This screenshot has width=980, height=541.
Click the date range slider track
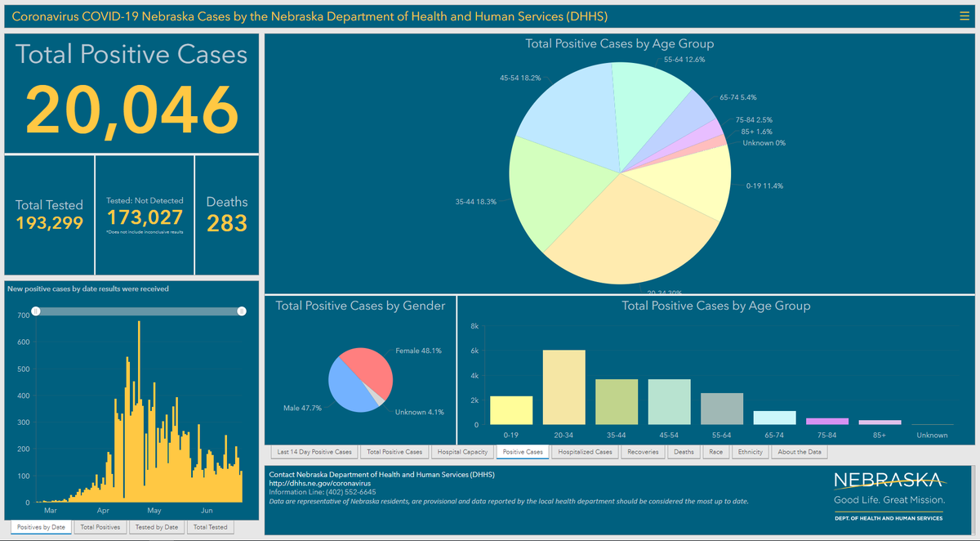[x=139, y=311]
